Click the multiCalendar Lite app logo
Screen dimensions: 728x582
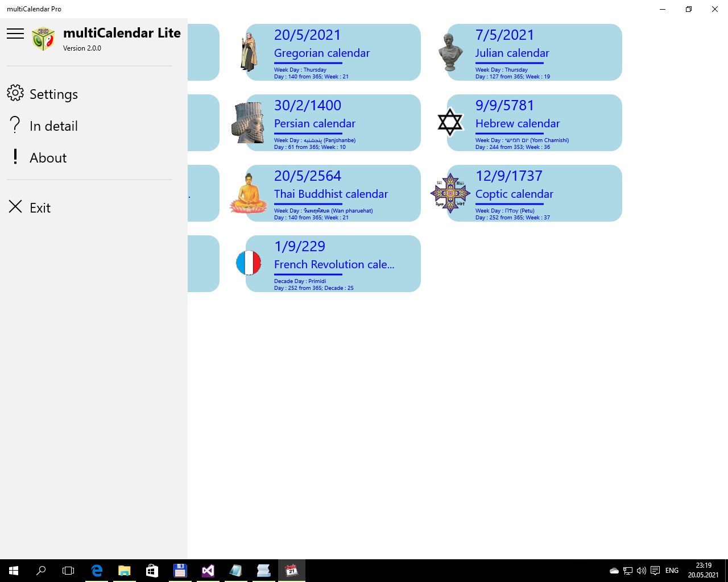(x=44, y=39)
